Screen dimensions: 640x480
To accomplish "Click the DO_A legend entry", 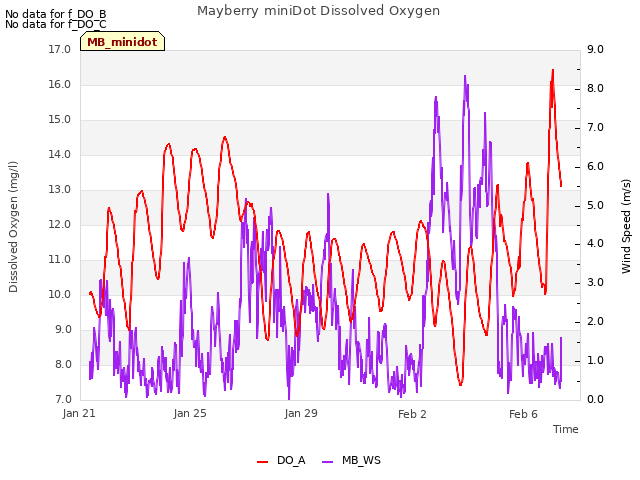I will (281, 461).
